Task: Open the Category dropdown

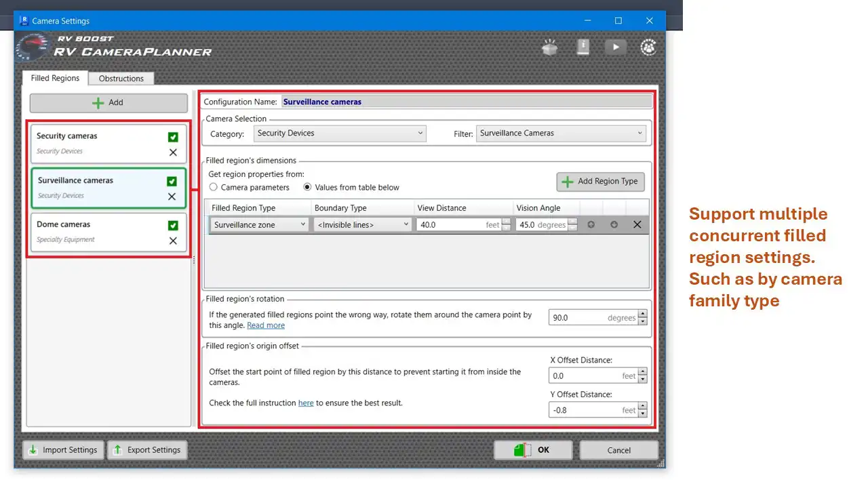Action: [x=340, y=134]
